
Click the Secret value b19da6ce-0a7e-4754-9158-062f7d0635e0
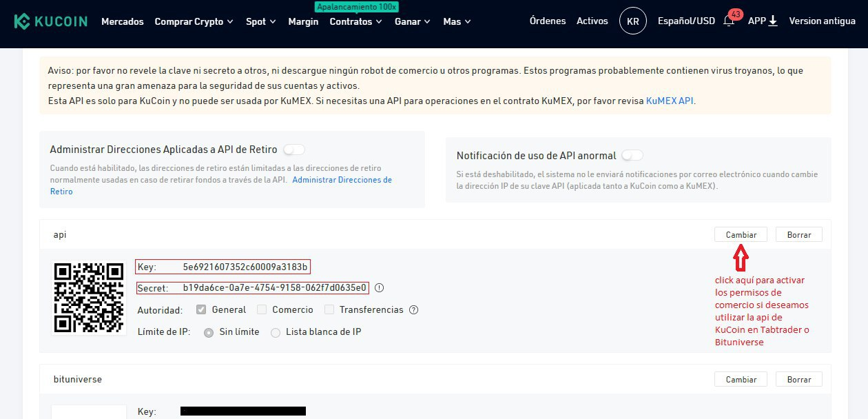[274, 288]
